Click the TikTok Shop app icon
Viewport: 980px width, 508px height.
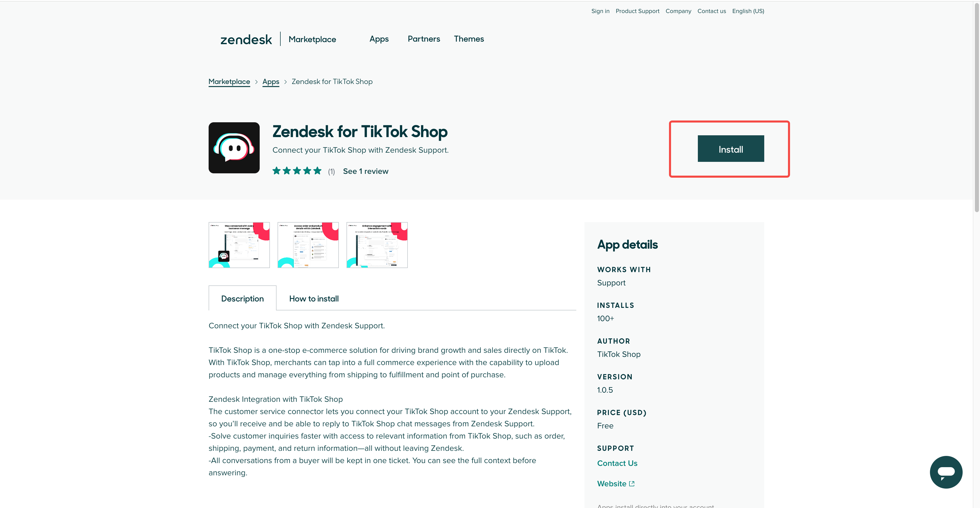(234, 148)
